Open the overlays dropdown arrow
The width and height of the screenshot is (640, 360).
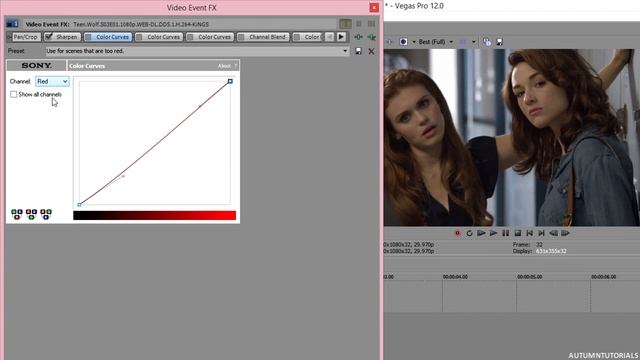point(473,42)
